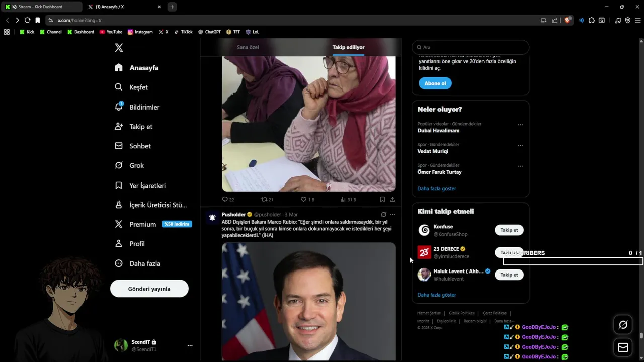Open more options on Pusholder post
644x362 pixels.
(392, 214)
